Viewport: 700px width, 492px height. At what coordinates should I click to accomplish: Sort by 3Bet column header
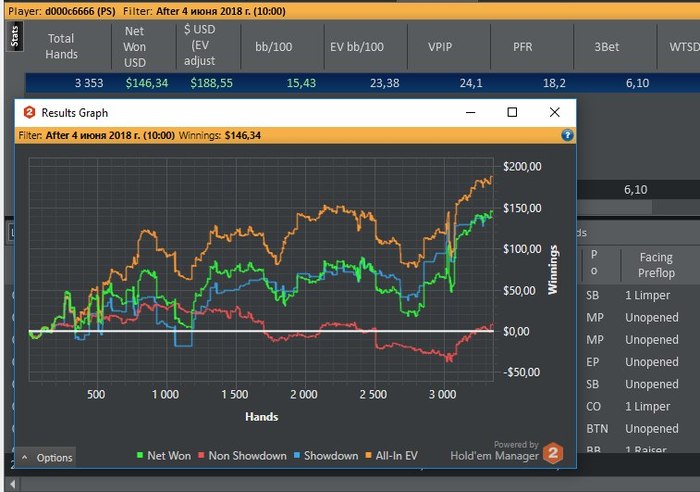point(607,47)
